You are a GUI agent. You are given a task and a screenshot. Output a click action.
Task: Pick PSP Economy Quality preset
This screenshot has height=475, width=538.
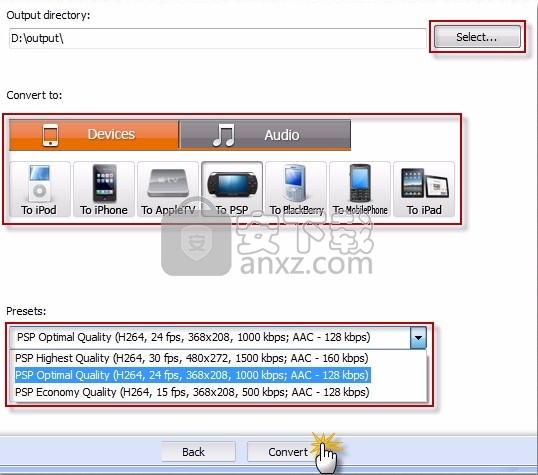(x=192, y=392)
